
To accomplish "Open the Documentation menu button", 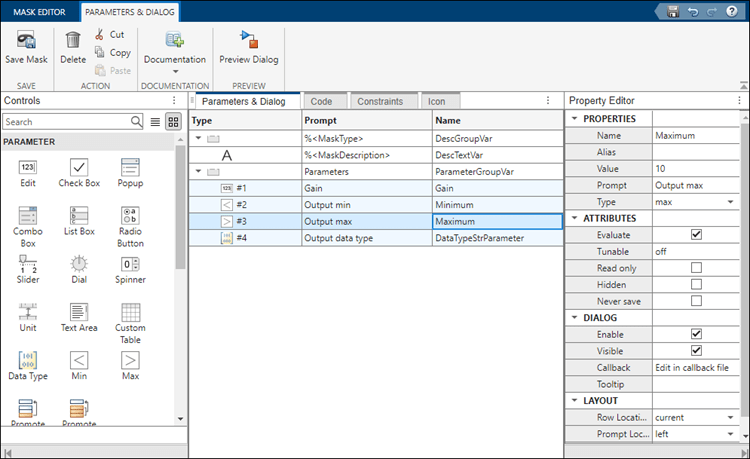I will pyautogui.click(x=174, y=61).
